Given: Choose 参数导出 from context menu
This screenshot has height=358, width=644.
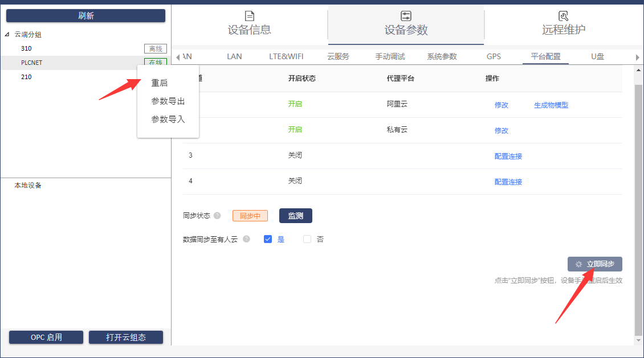Looking at the screenshot, I should pyautogui.click(x=168, y=101).
